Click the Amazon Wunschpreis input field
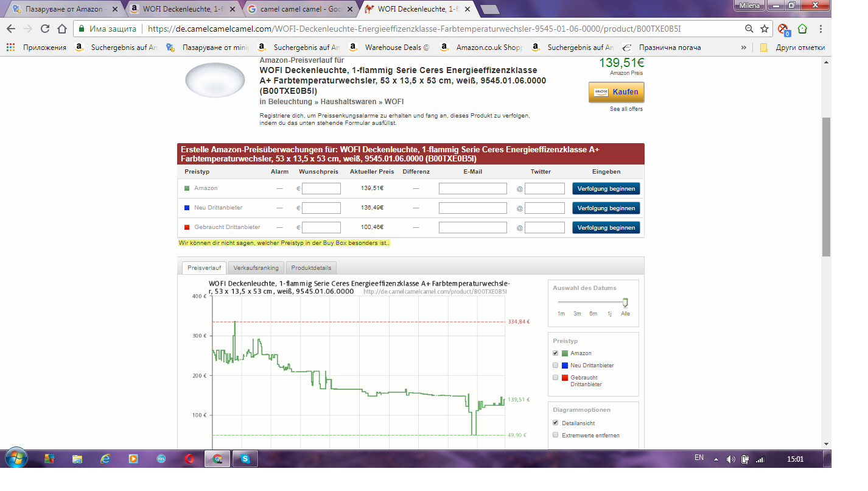868x491 pixels. click(321, 189)
